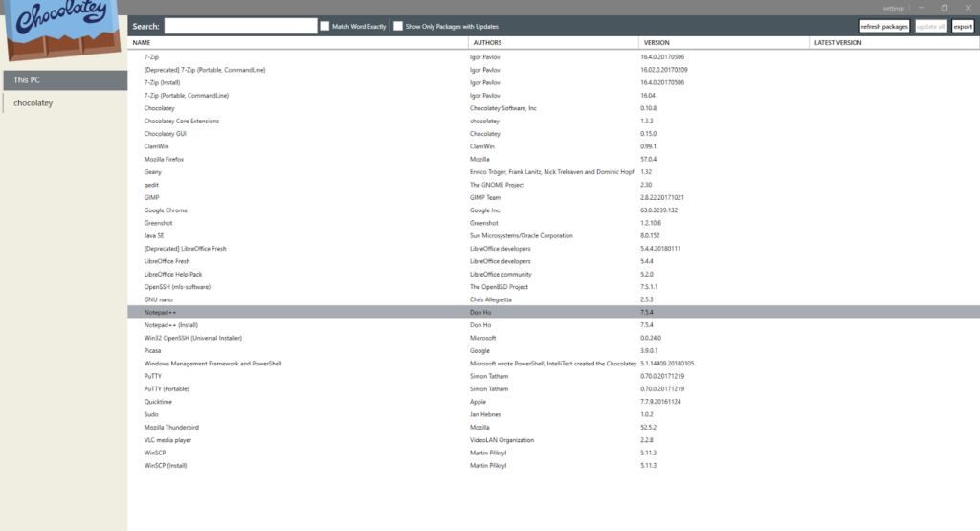Screen dimensions: 980x531
Task: Click the Chocolatey logo
Action: [x=62, y=30]
